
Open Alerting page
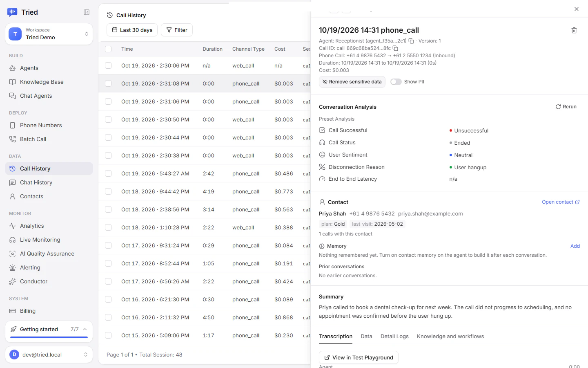point(49,267)
